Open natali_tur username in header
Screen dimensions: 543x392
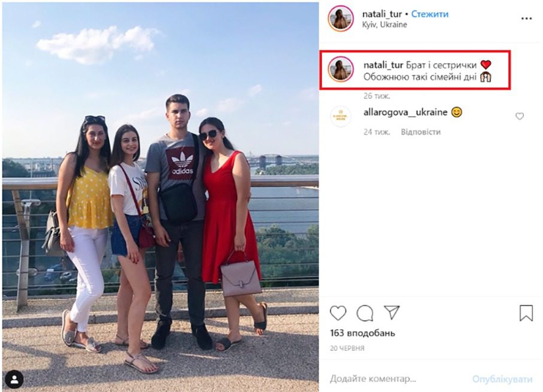381,14
